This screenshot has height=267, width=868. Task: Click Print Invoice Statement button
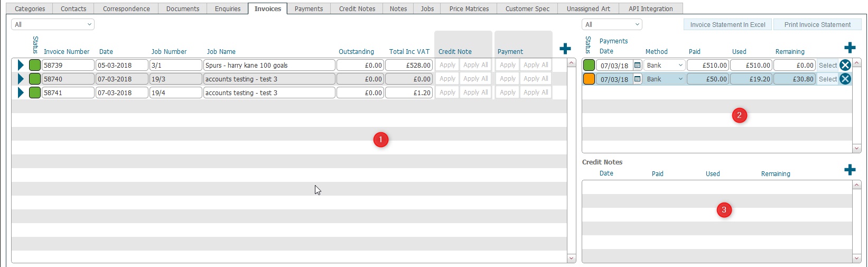pyautogui.click(x=817, y=24)
